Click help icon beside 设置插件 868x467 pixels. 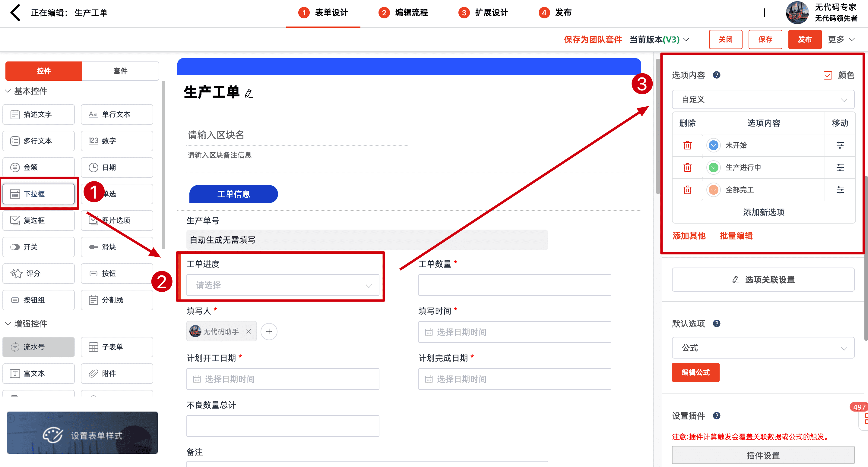point(717,416)
